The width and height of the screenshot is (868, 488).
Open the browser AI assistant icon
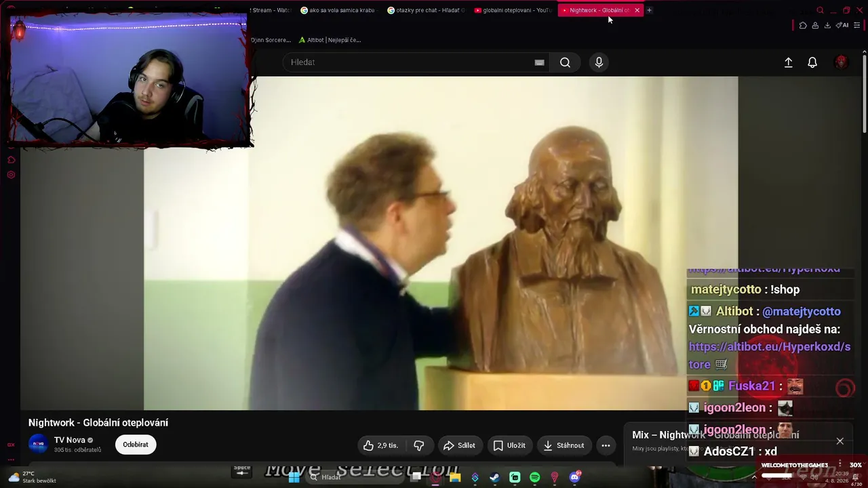point(843,26)
